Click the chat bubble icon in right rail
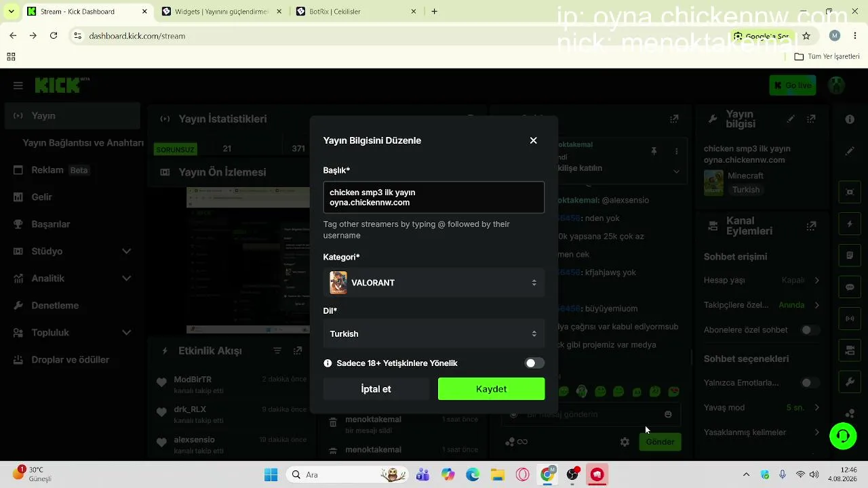The image size is (868, 488). click(x=850, y=287)
